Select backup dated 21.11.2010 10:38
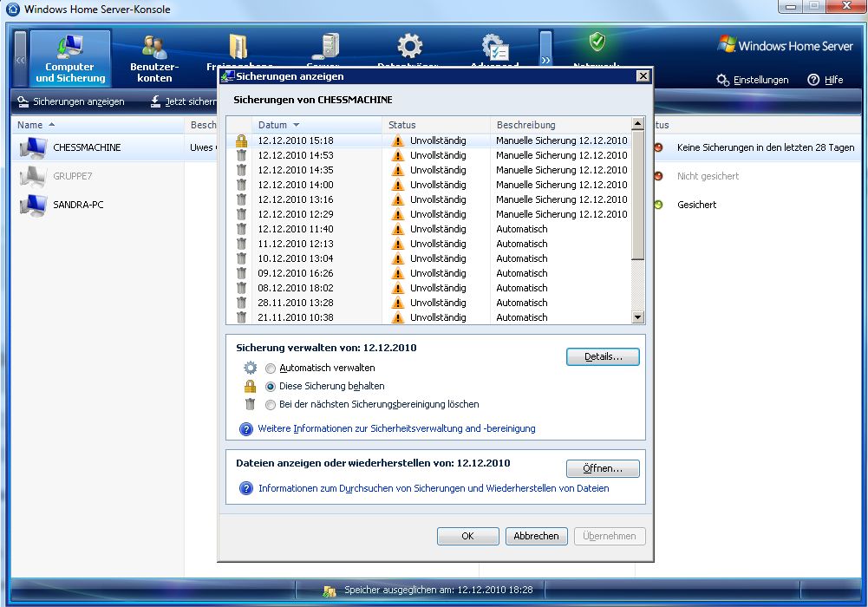Screen dimensions: 868x607 pyautogui.click(x=429, y=317)
